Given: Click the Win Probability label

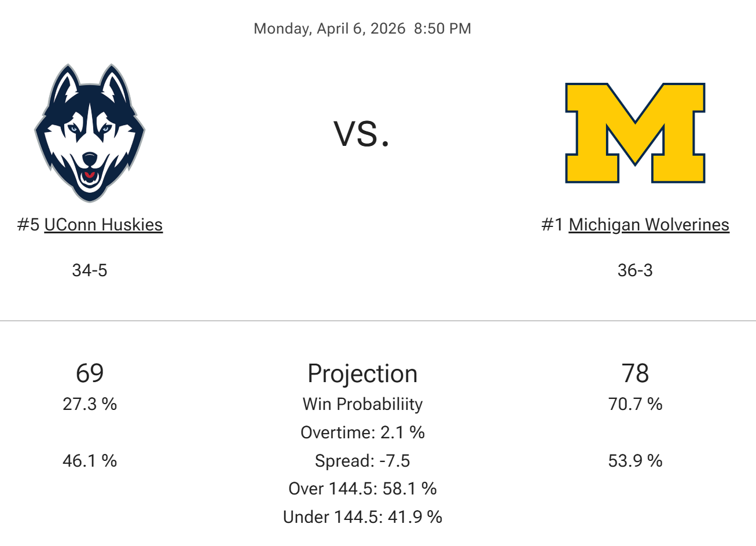Looking at the screenshot, I should click(x=362, y=404).
